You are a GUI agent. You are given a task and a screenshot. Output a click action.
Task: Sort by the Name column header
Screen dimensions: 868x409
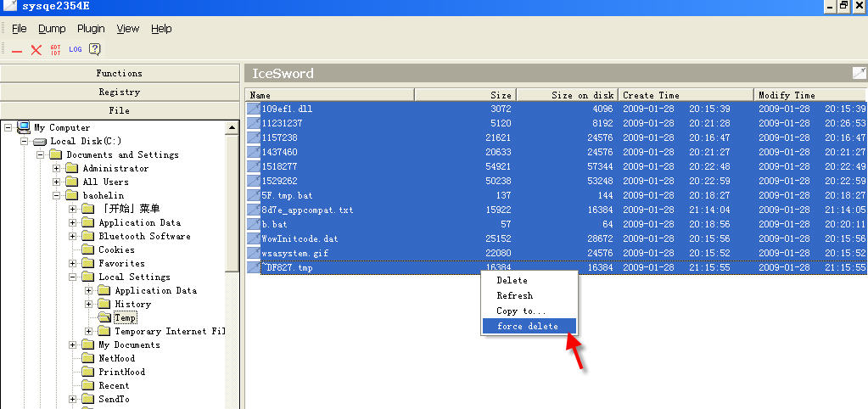tap(329, 95)
